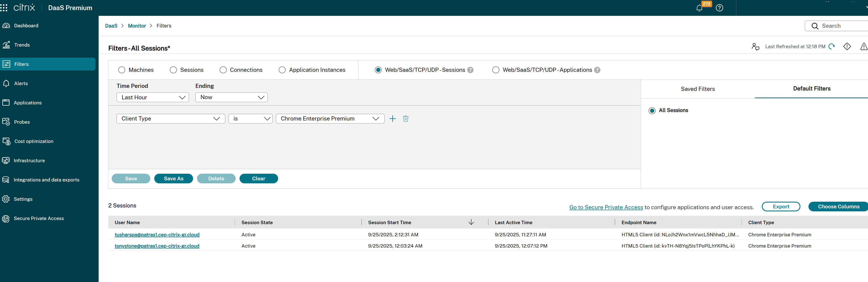Click the refresh icon next to Last Refreshed
Viewport: 868px width, 282px height.
click(832, 46)
